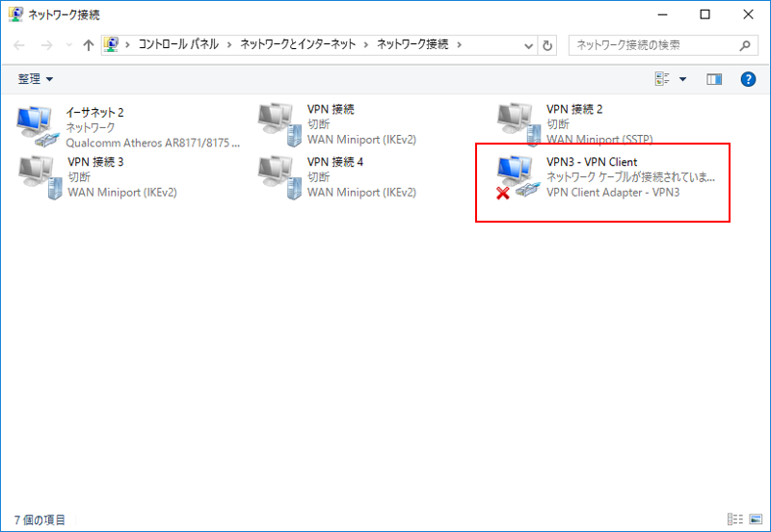Minimize the ネットワーク接続 window

[662, 14]
